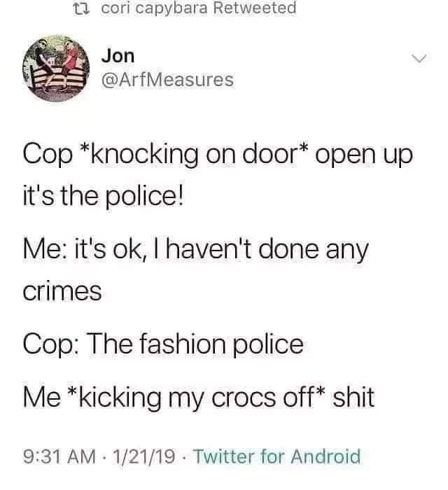Click the line Me *kicking my crocs off*
The image size is (448, 490).
click(x=199, y=398)
